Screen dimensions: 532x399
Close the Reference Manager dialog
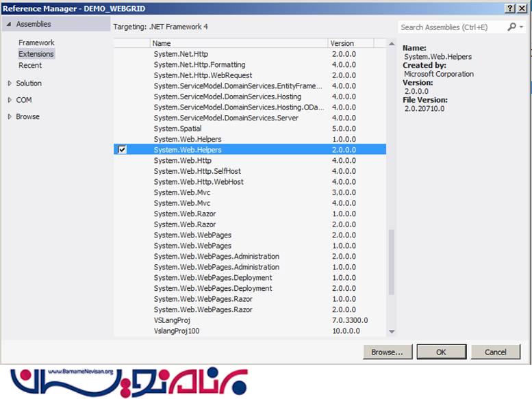pyautogui.click(x=523, y=8)
